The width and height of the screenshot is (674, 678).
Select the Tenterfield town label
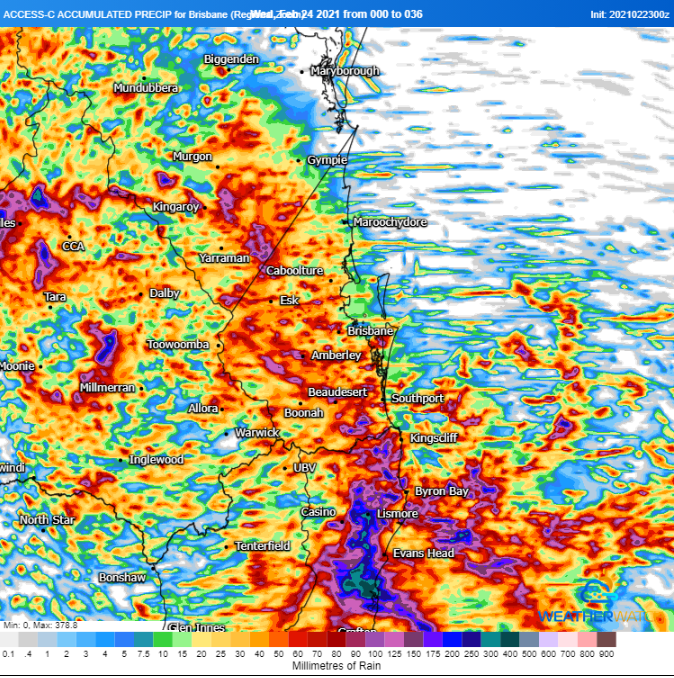click(262, 547)
